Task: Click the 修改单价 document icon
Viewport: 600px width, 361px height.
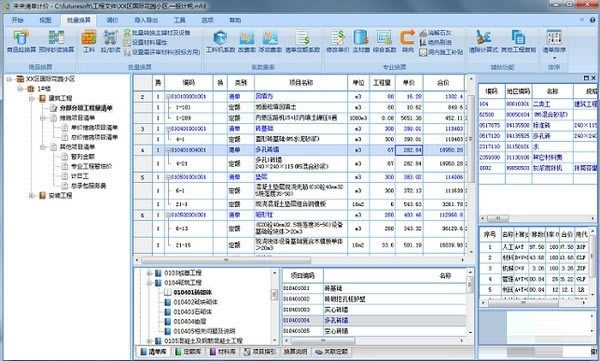Action: [x=338, y=38]
